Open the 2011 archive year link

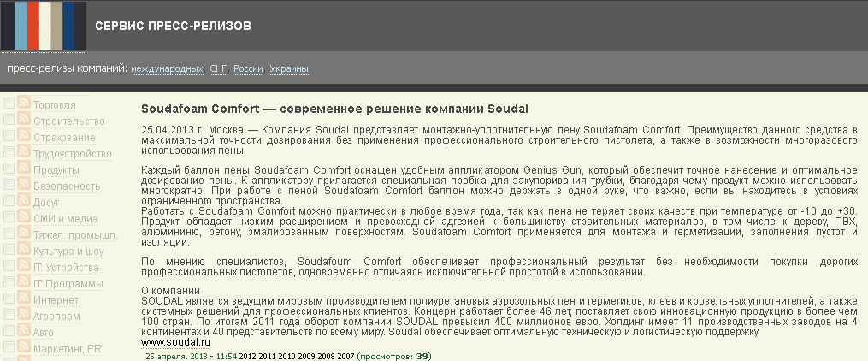(267, 357)
